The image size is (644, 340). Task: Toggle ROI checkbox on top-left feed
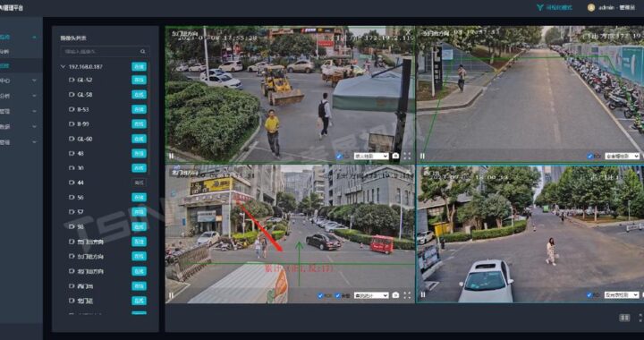tap(339, 156)
